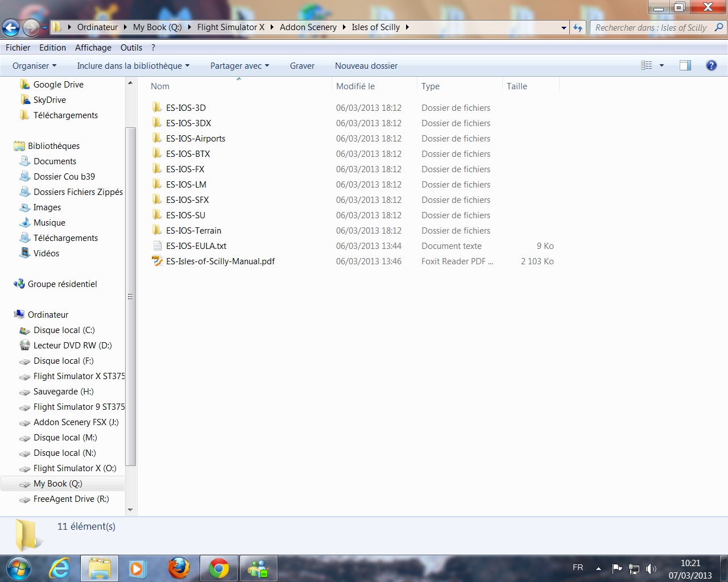
Task: Expand the Partager avec dropdown
Action: pyautogui.click(x=239, y=66)
